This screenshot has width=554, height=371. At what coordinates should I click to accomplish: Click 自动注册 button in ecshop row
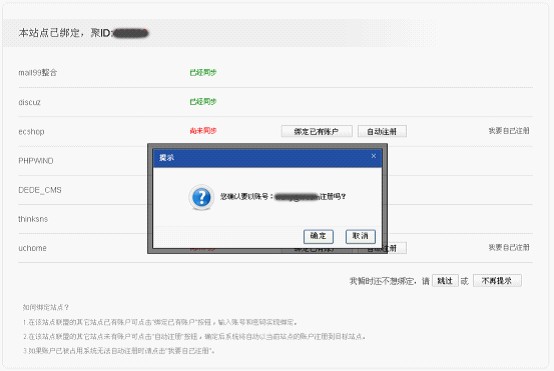382,131
